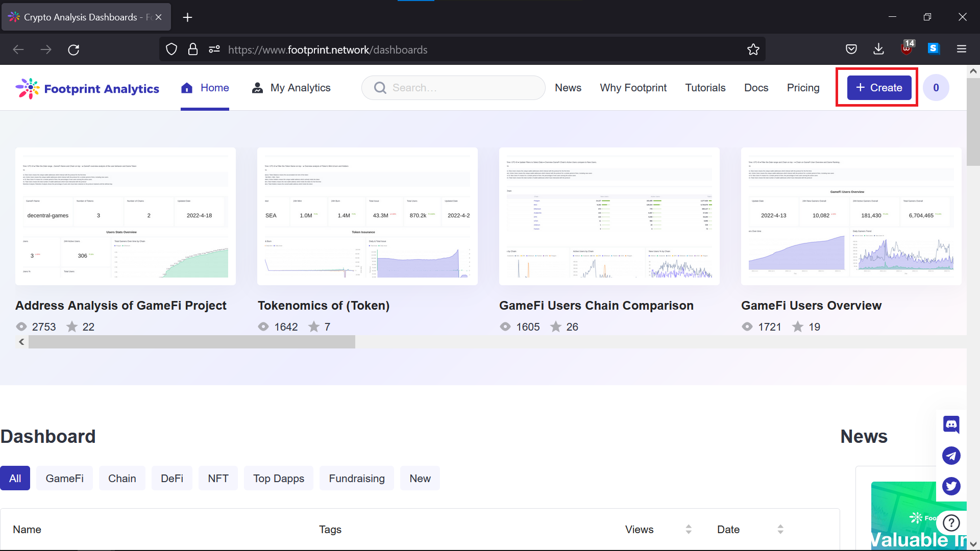The height and width of the screenshot is (551, 980).
Task: Filter dashboards by DeFi
Action: 172,479
